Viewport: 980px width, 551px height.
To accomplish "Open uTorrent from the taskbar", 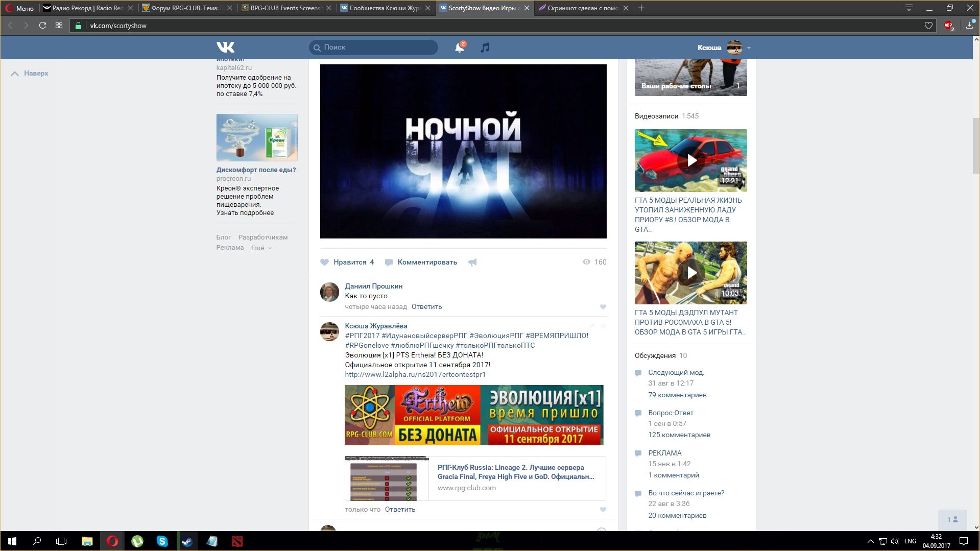I will point(137,541).
